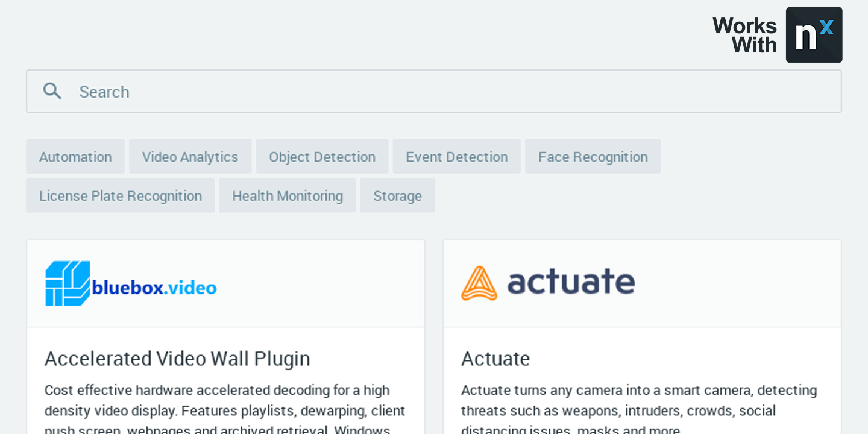Image resolution: width=868 pixels, height=434 pixels.
Task: Filter by the Automation tag
Action: [x=75, y=157]
